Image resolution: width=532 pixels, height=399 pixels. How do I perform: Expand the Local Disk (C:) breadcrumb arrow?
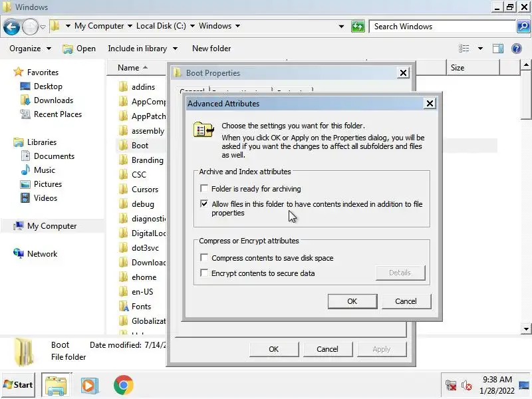point(192,26)
